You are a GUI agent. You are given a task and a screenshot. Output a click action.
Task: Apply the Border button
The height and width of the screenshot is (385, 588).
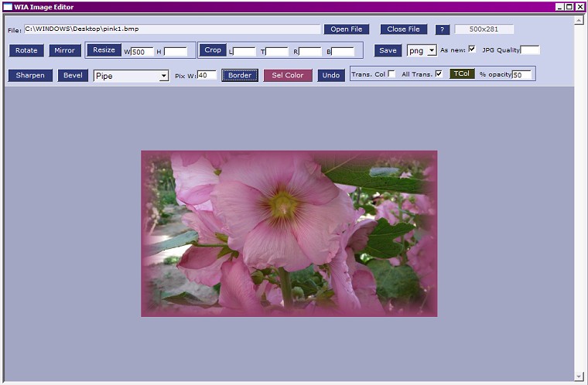[x=240, y=75]
